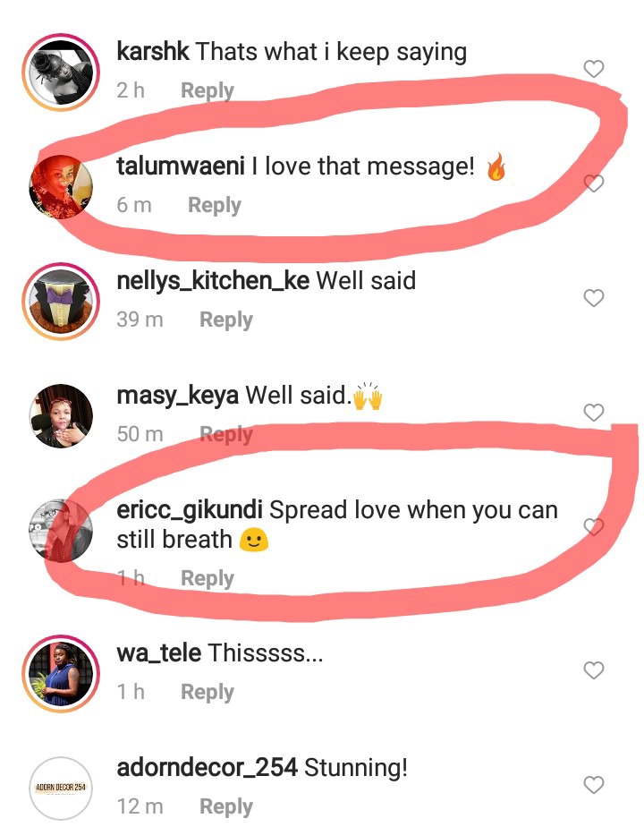The width and height of the screenshot is (644, 827).
Task: Like adorndecor_254's Stunning comment
Action: click(x=593, y=785)
